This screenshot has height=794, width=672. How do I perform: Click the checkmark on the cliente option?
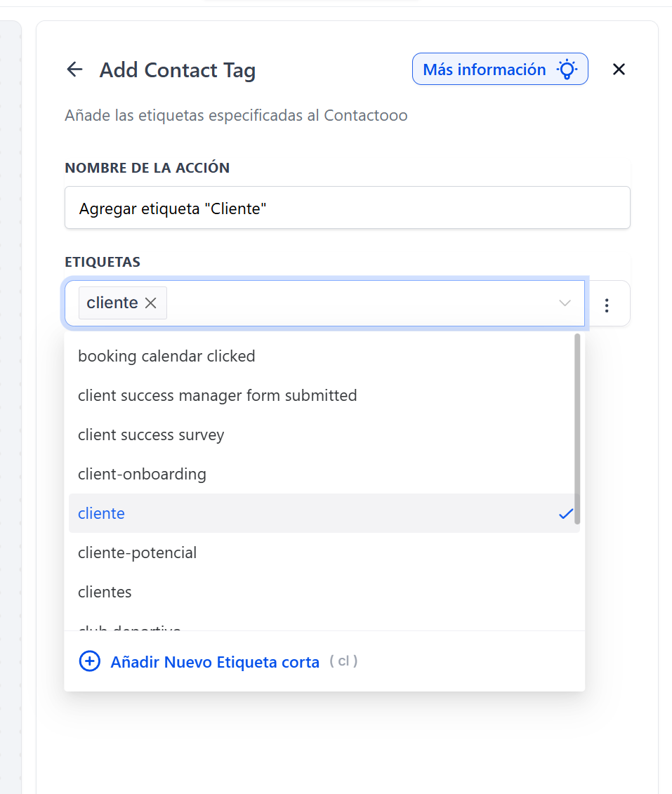click(566, 514)
